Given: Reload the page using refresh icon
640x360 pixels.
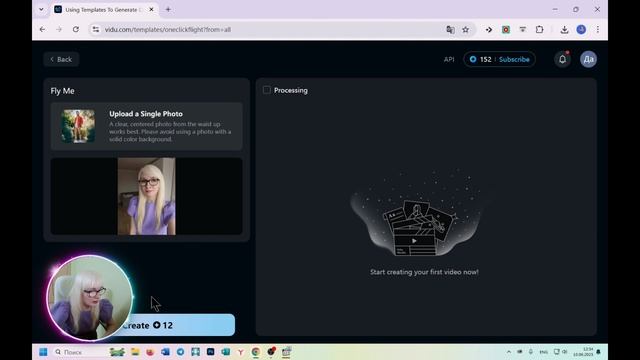Looking at the screenshot, I should point(76,29).
